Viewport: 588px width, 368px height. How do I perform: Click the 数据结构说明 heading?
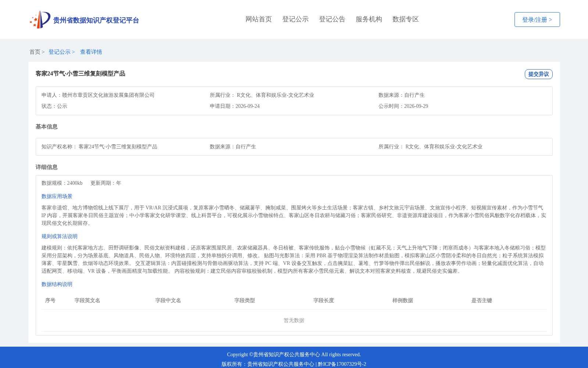click(x=57, y=284)
